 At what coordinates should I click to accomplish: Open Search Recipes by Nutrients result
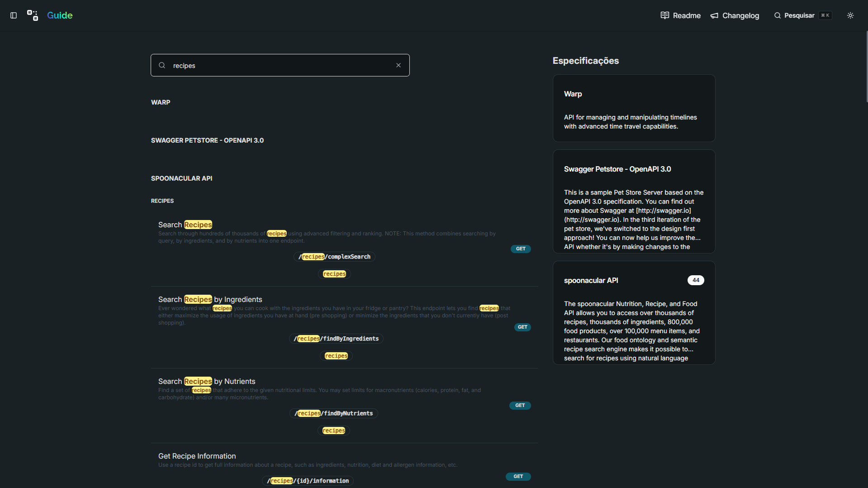point(207,381)
